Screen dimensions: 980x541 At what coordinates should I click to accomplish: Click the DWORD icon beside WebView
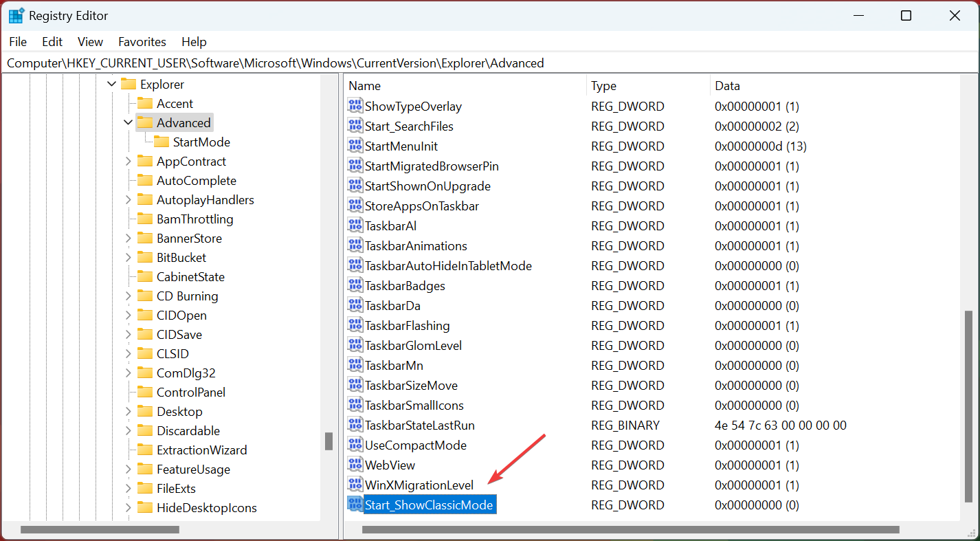355,465
